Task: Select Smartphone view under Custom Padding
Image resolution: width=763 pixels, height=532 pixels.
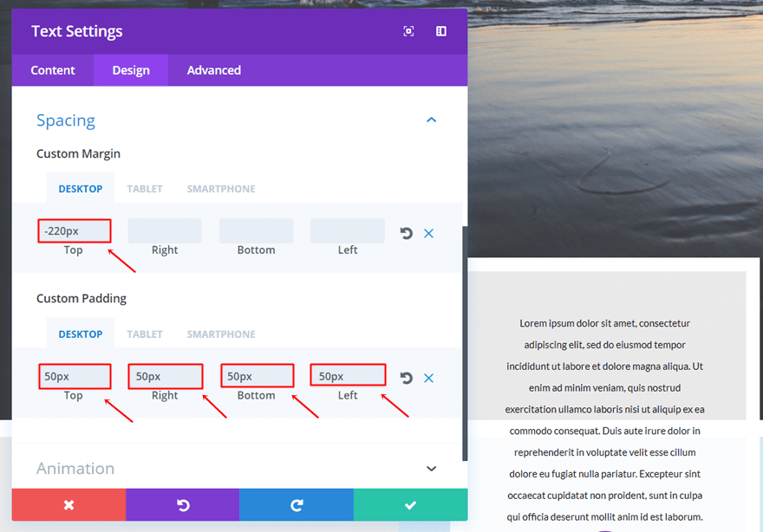Action: [x=221, y=334]
